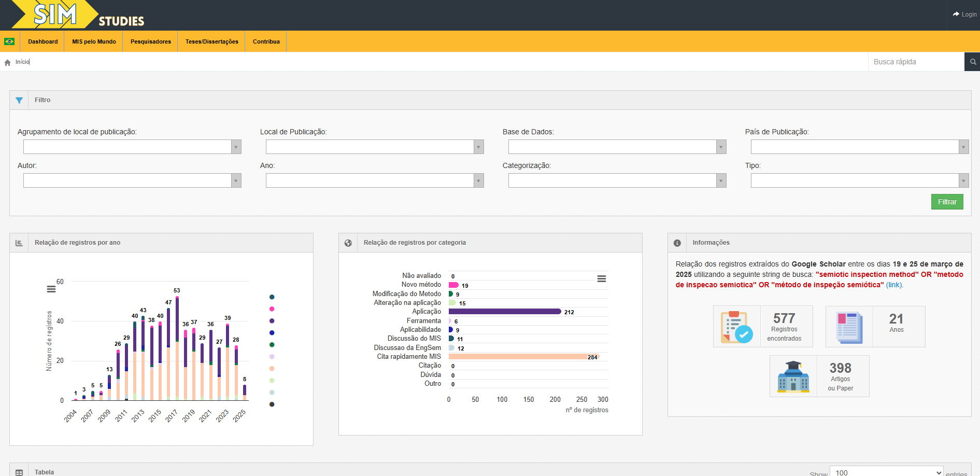
Task: Open the search string link
Action: tap(894, 285)
